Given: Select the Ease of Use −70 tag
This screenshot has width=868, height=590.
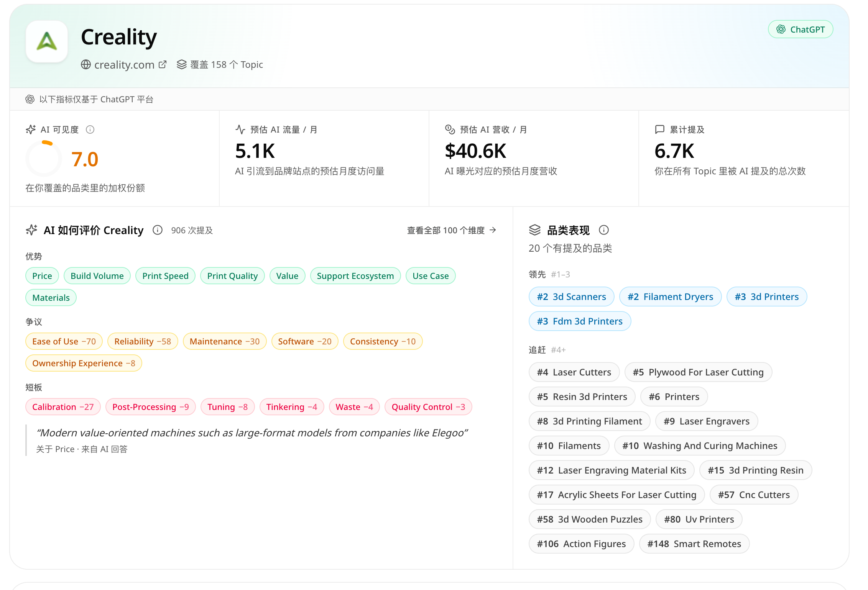Looking at the screenshot, I should coord(64,341).
